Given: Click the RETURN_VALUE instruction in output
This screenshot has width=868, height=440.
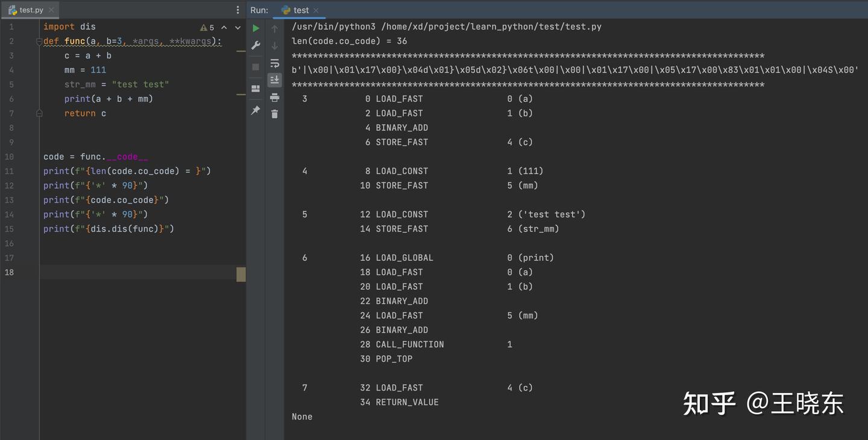Looking at the screenshot, I should coord(407,403).
